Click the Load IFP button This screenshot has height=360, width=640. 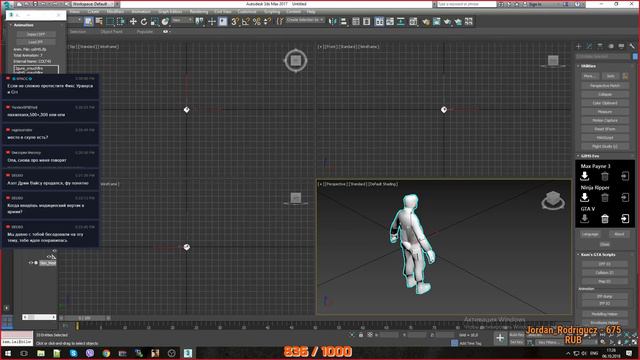pos(36,42)
